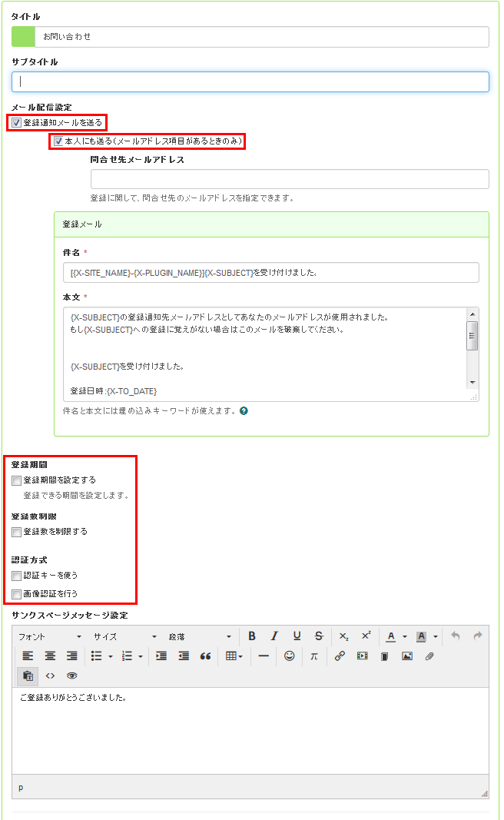Preview editor content with eye icon
This screenshot has height=820, width=504.
click(x=72, y=676)
